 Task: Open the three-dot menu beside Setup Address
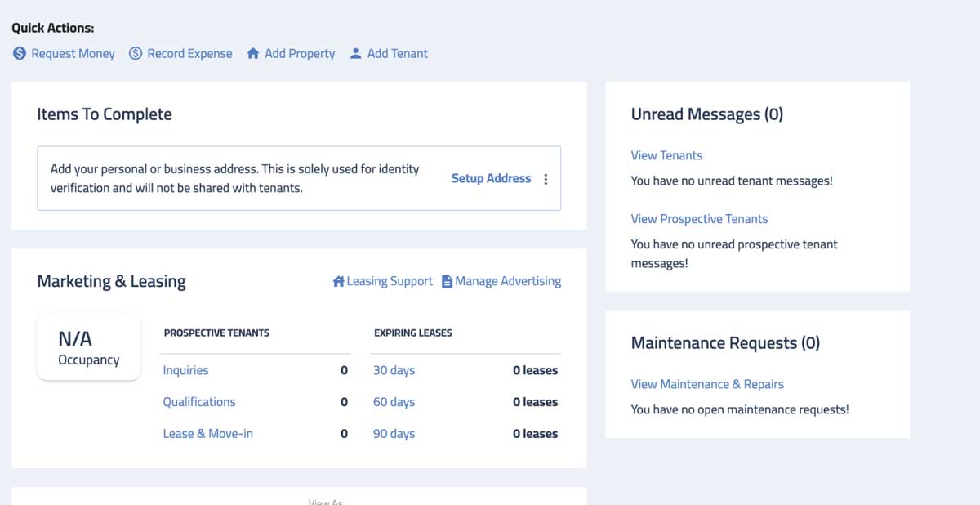(546, 179)
